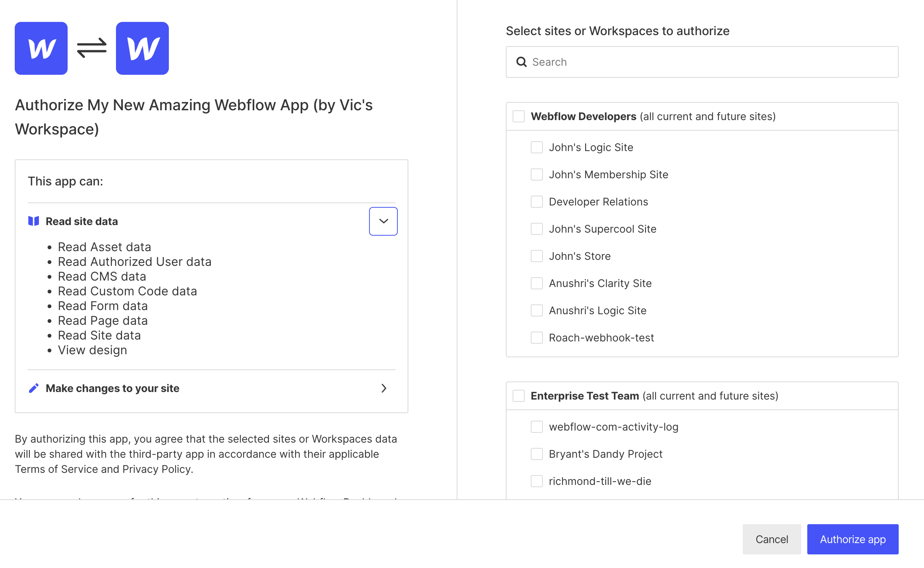Click the Cancel button
This screenshot has width=924, height=568.
pyautogui.click(x=772, y=539)
